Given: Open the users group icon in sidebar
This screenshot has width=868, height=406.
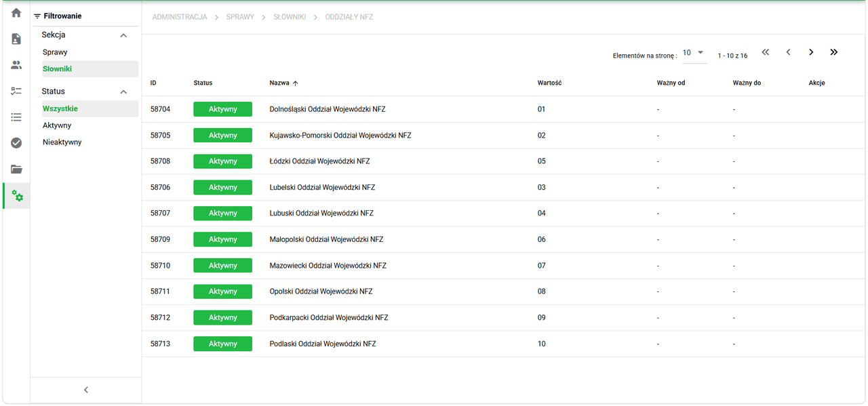Looking at the screenshot, I should pos(16,65).
